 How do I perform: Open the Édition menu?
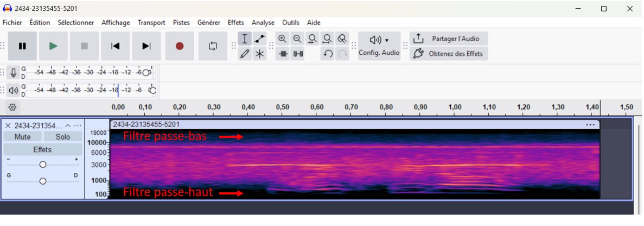pyautogui.click(x=40, y=23)
